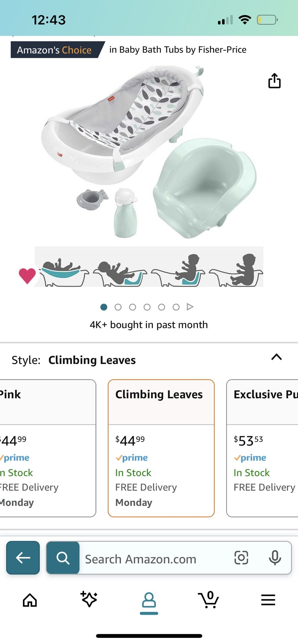Open the hamburger menu
The height and width of the screenshot is (644, 298).
(268, 600)
